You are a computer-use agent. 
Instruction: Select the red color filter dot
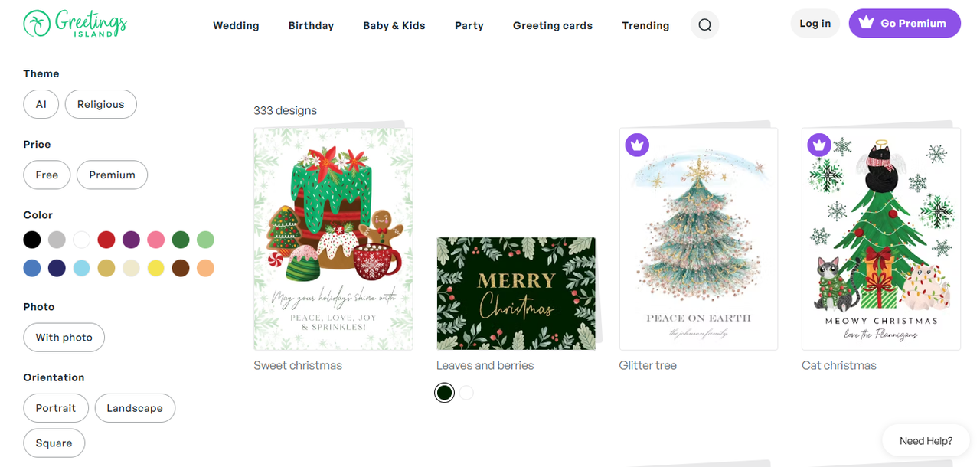106,240
